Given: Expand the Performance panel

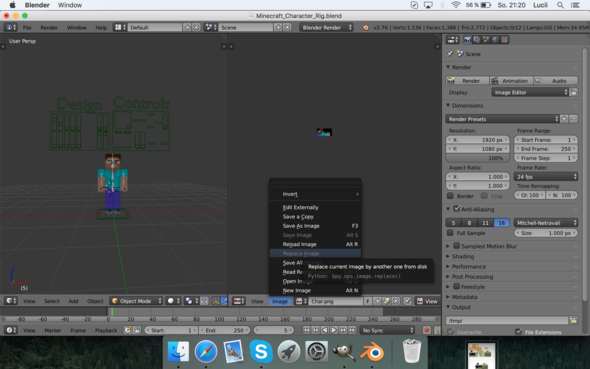Looking at the screenshot, I should click(x=468, y=266).
